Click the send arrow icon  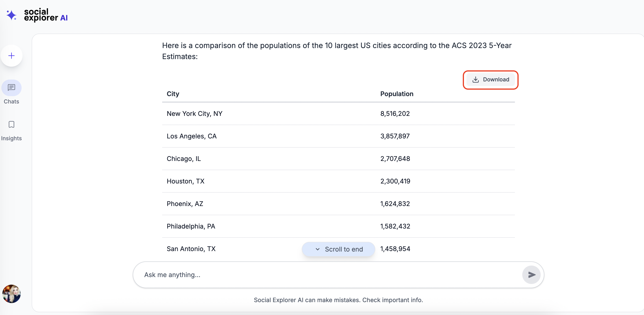[x=531, y=275]
